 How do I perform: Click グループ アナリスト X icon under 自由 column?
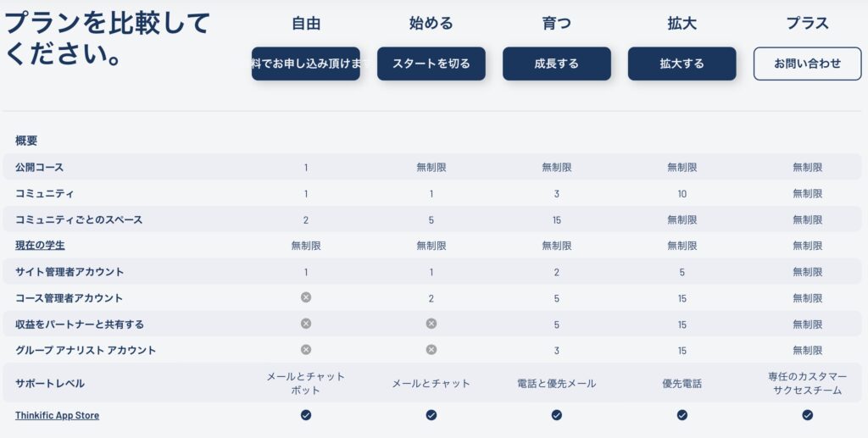tap(305, 350)
